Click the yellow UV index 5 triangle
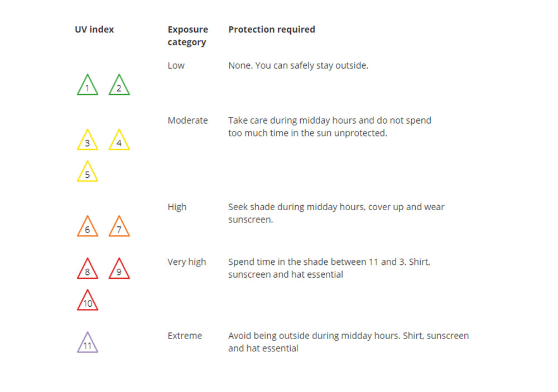 coord(88,171)
